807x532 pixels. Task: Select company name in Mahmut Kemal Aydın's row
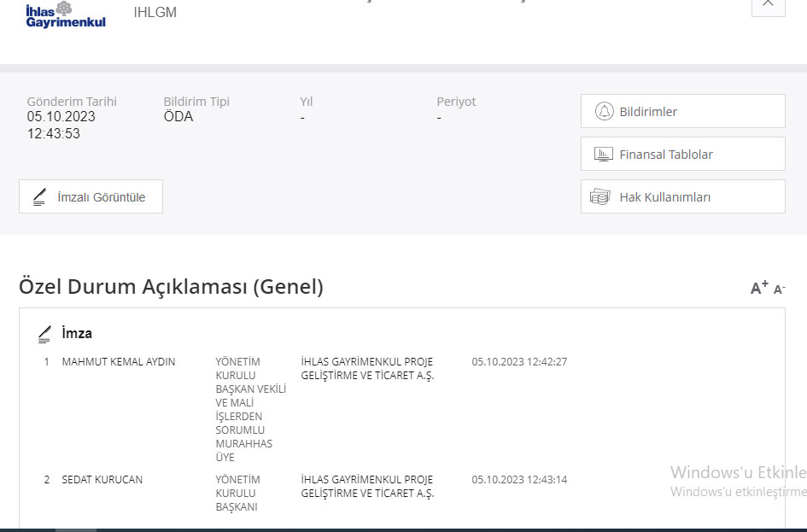point(367,368)
